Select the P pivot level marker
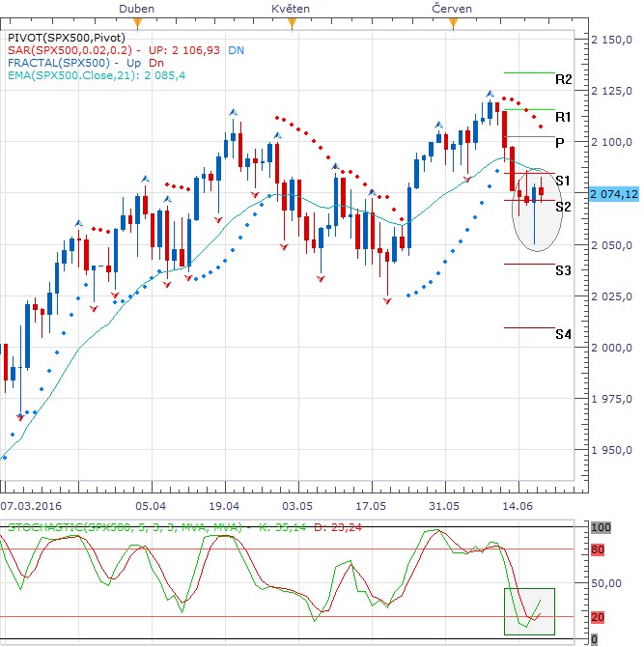 tap(560, 142)
